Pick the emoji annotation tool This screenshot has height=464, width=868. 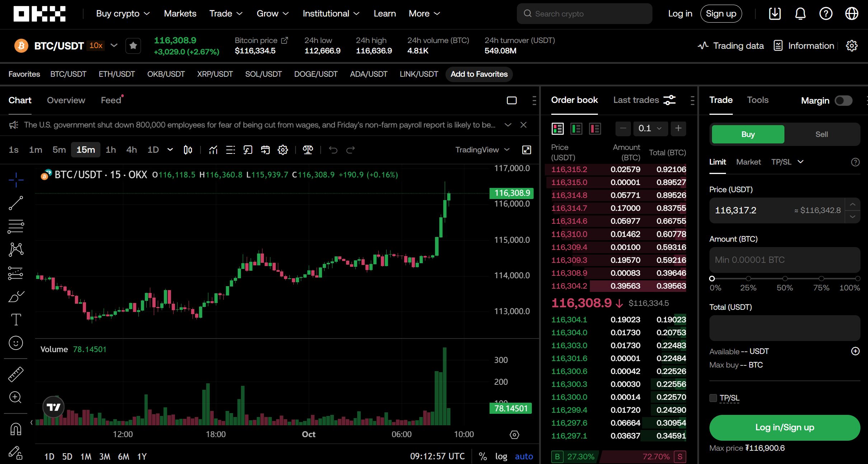pyautogui.click(x=15, y=343)
